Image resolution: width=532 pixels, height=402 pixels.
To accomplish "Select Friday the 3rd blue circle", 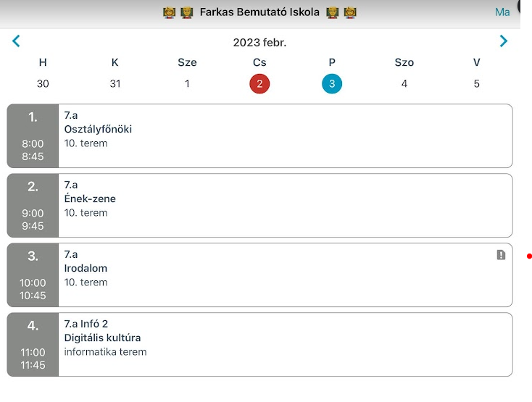I will (332, 84).
